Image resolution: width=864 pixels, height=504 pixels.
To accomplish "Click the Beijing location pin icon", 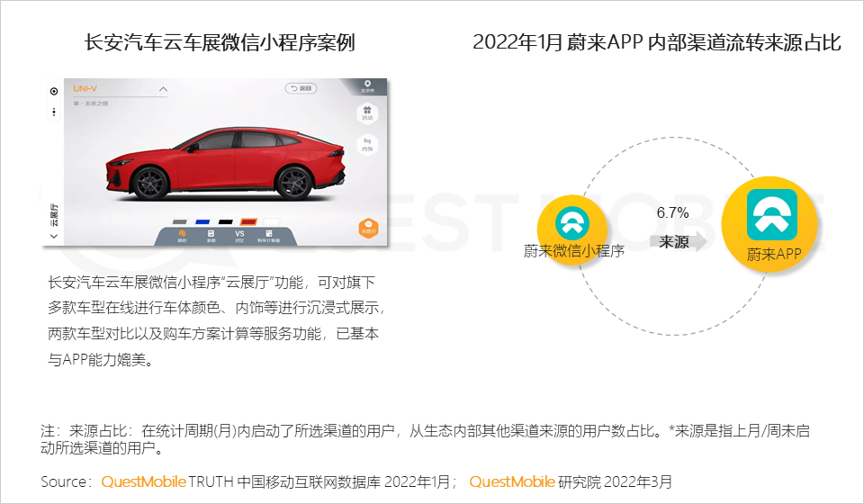I will coord(367,85).
